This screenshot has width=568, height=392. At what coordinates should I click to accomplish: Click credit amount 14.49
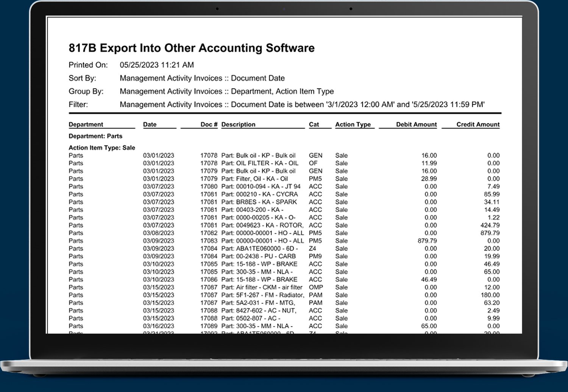tap(492, 210)
